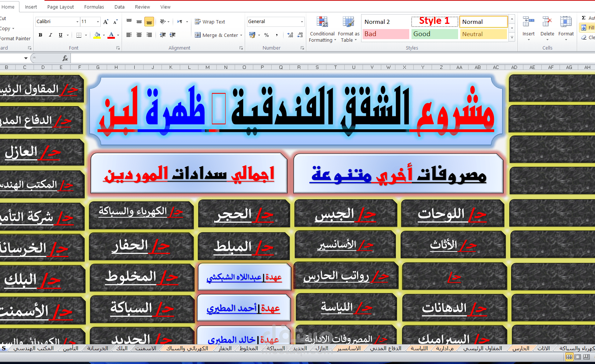Apply the Style 1 cell style
The width and height of the screenshot is (595, 364).
435,21
